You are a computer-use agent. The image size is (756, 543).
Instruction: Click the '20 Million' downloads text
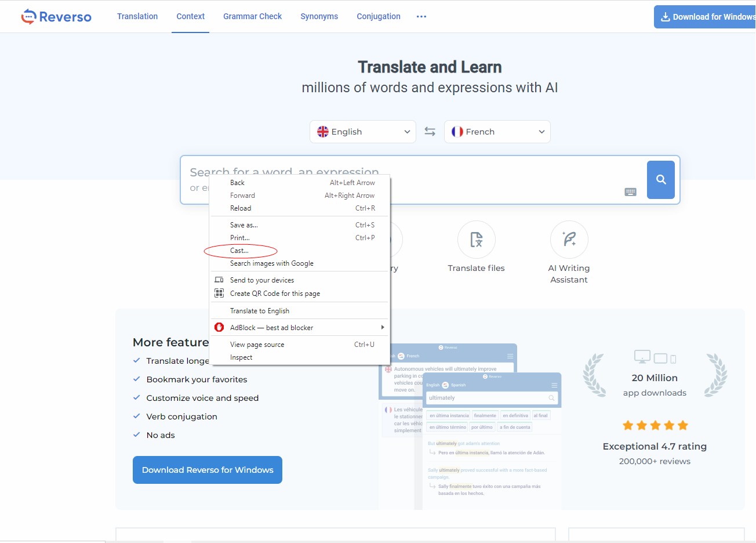[x=655, y=378]
